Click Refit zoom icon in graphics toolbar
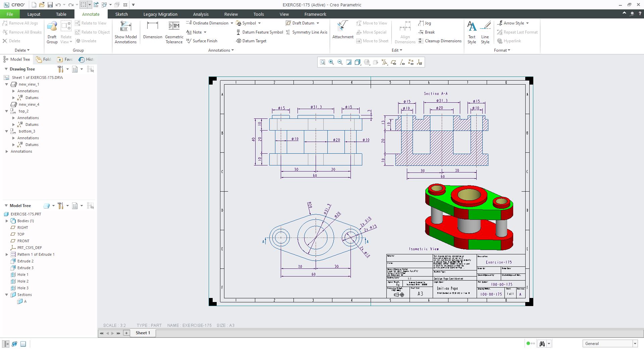Viewport: 644px width, 349px height. pyautogui.click(x=322, y=62)
